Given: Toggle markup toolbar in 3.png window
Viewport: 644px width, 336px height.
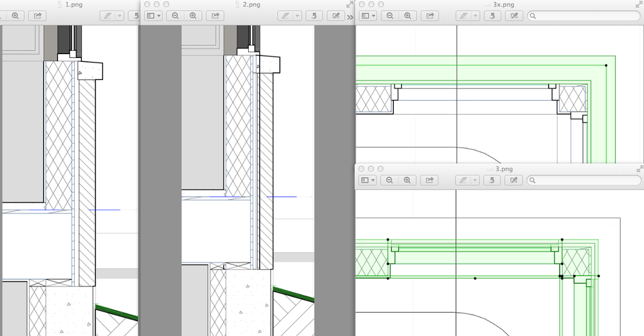Looking at the screenshot, I should [514, 180].
